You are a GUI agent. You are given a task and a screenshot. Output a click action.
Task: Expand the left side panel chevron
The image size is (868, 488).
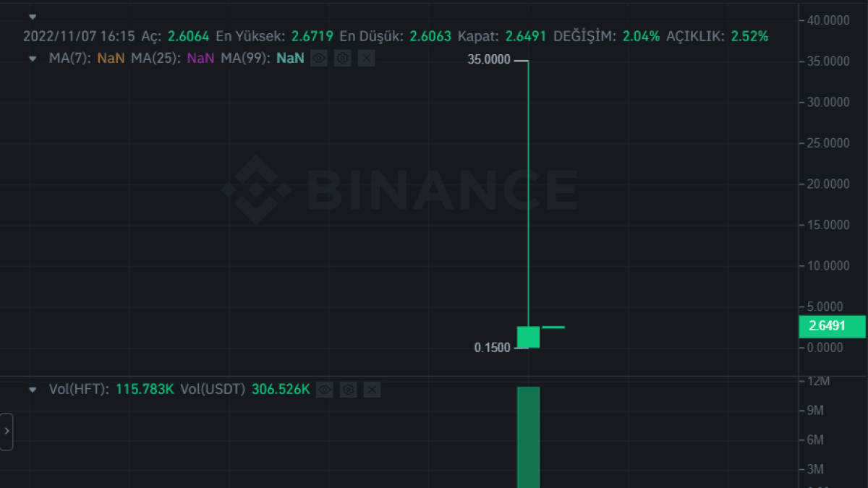coord(7,432)
